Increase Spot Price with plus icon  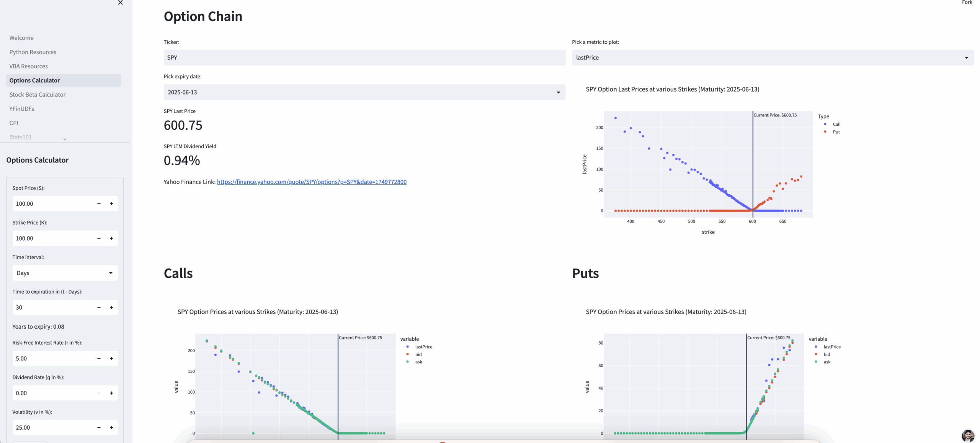point(111,203)
